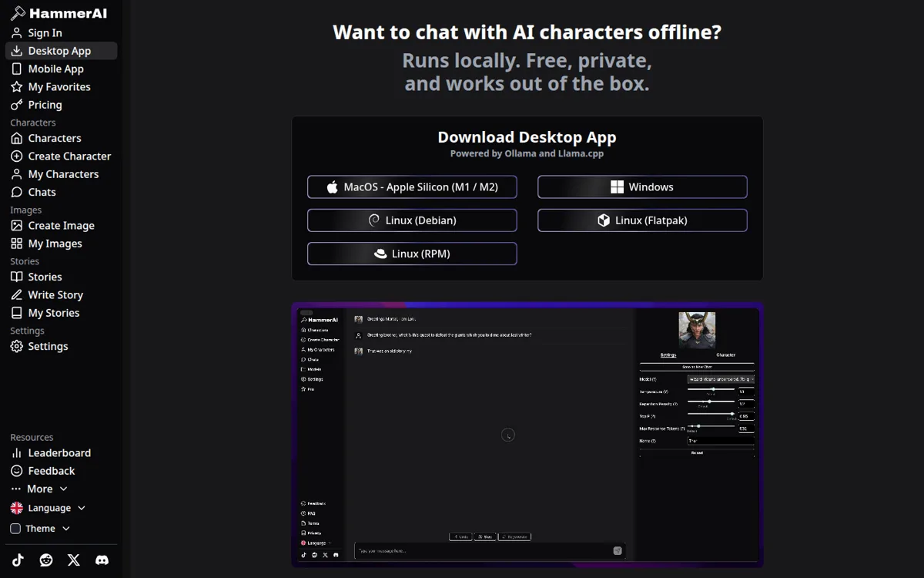This screenshot has width=924, height=578.
Task: Click the Linux (RPM) download button
Action: click(x=412, y=254)
